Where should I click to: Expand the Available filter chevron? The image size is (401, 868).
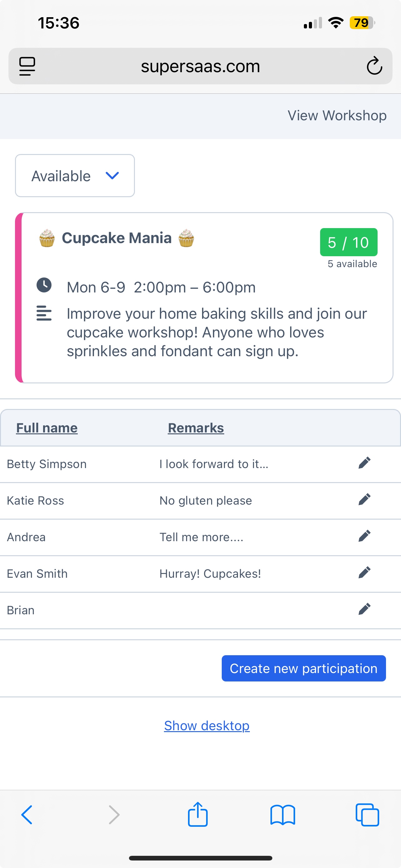tap(112, 176)
